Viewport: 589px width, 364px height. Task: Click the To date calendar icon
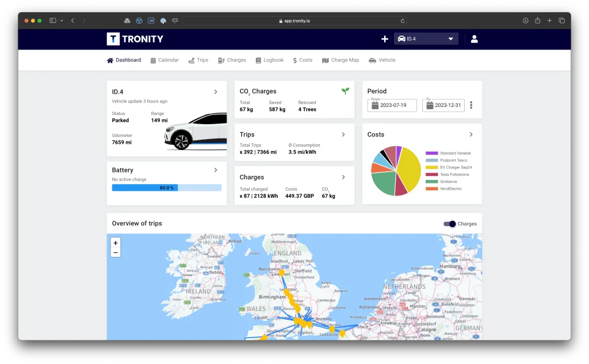click(430, 105)
